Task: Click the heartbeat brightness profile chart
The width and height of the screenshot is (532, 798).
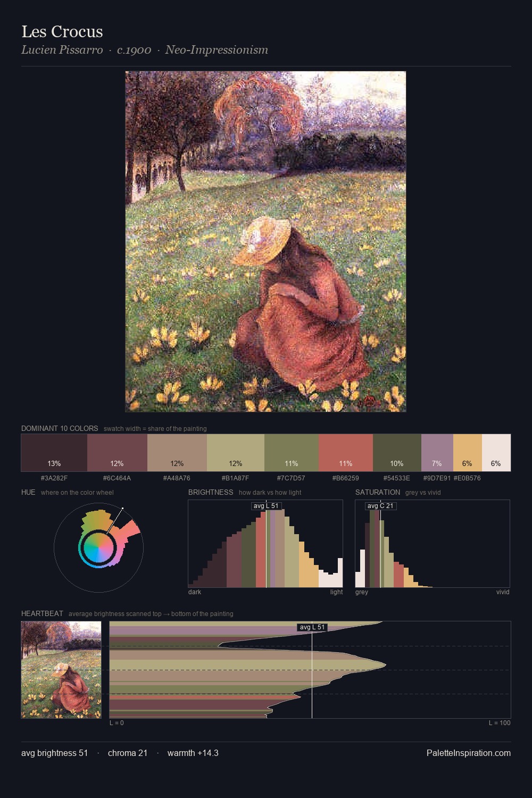Action: tap(310, 670)
